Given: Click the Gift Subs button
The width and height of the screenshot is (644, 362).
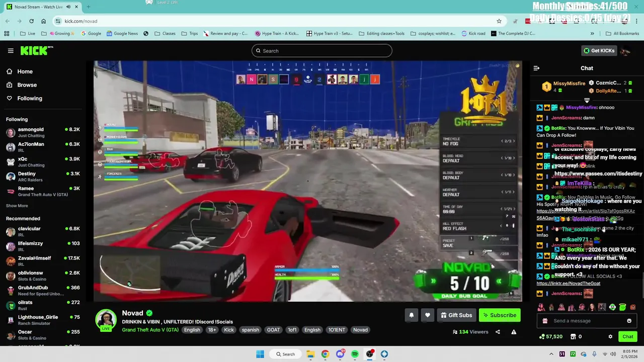Looking at the screenshot, I should click(x=456, y=315).
